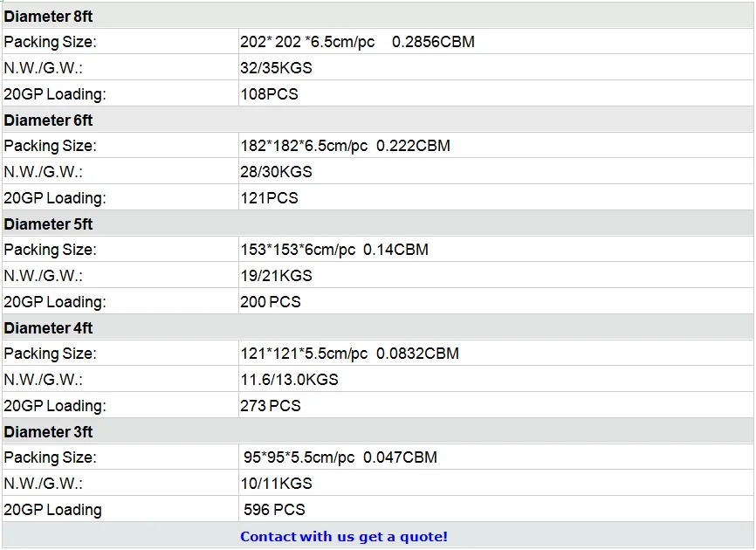
Task: Click the 11.6/13.0KGS weight value
Action: [289, 380]
